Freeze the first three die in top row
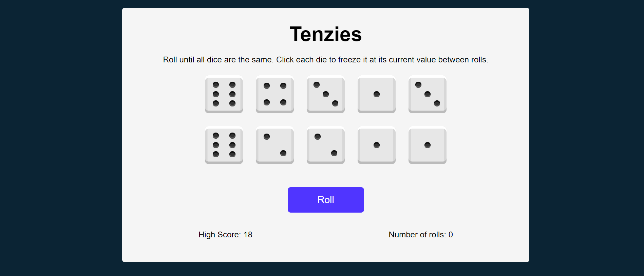The width and height of the screenshot is (644, 276). click(325, 95)
